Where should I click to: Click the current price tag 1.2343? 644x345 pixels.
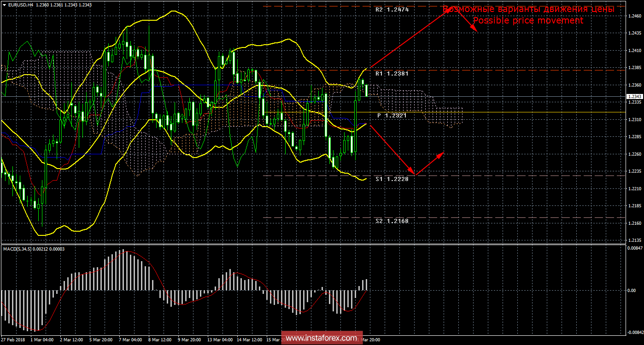click(x=634, y=96)
